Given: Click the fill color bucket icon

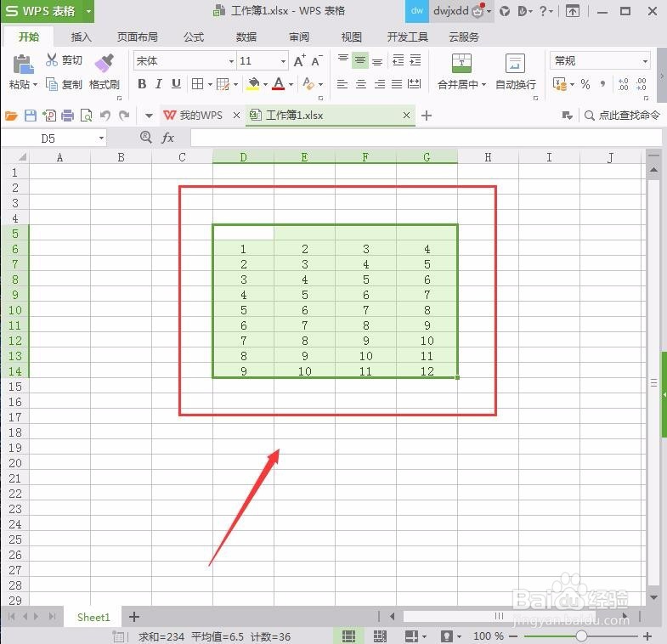Looking at the screenshot, I should coord(253,84).
